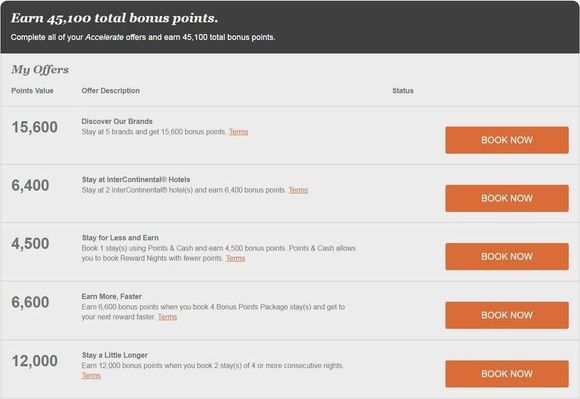Click the Points Value column header

pos(33,91)
